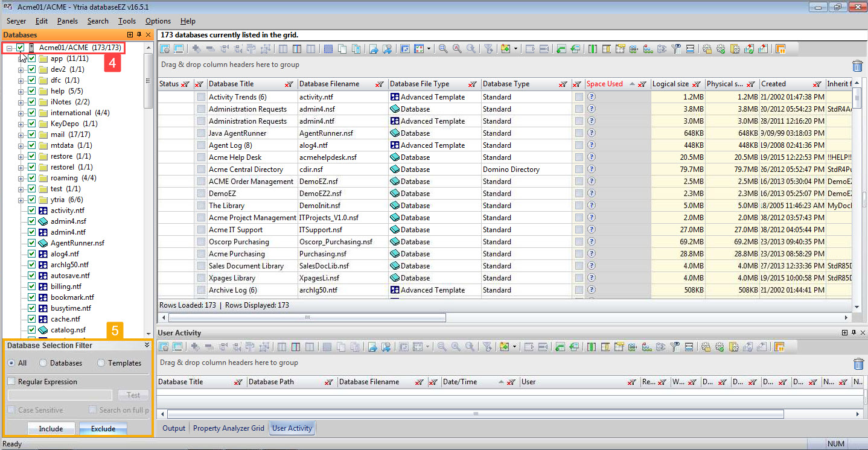The height and width of the screenshot is (450, 868).
Task: Click the copy rows icon in the grid toolbar
Action: tap(343, 48)
